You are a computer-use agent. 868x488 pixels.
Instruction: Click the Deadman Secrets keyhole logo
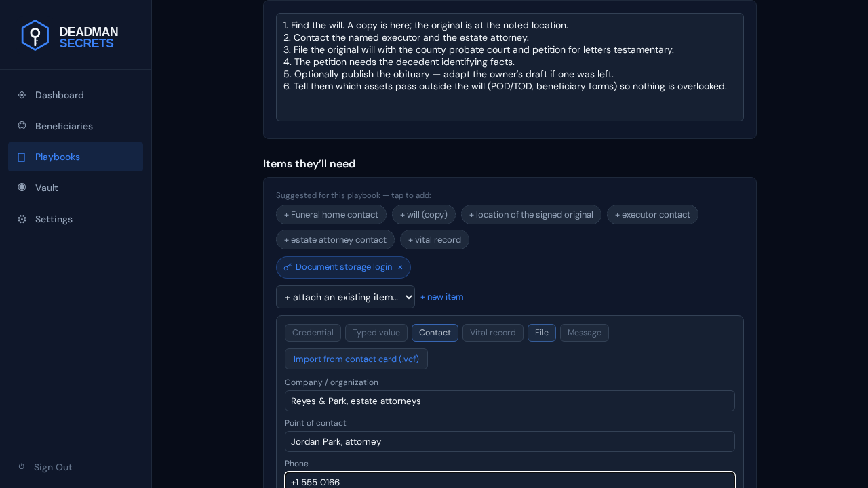[35, 35]
